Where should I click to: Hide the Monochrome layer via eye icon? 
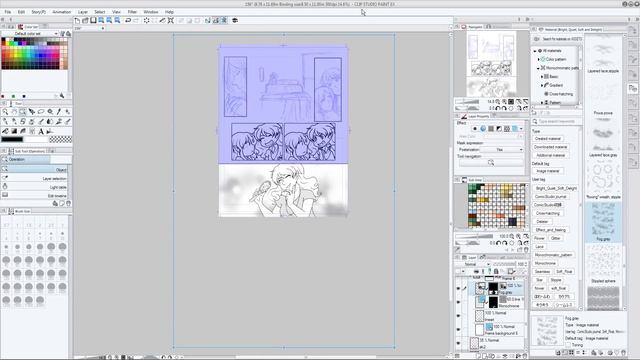point(458,302)
